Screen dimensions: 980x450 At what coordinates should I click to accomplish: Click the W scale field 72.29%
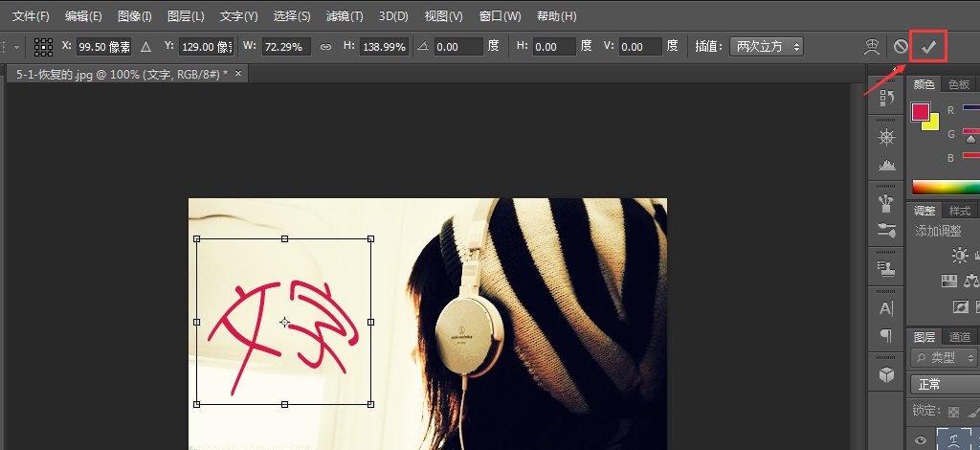(x=285, y=47)
